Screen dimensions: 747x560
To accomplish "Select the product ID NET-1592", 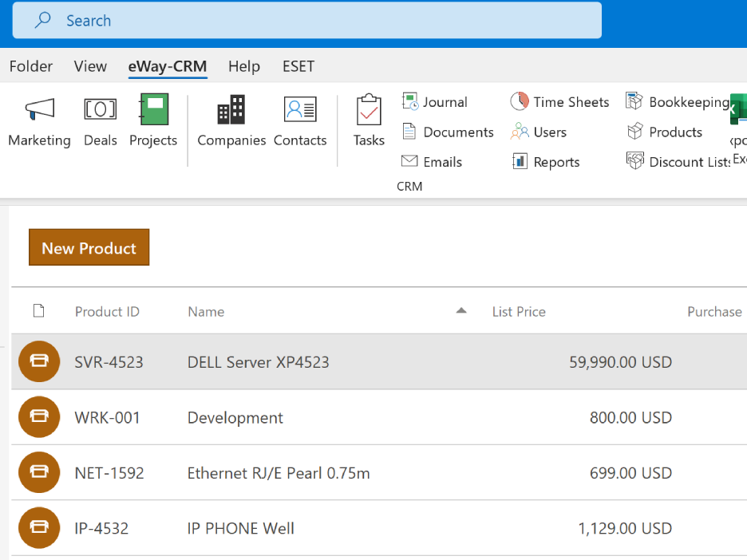I will point(109,473).
